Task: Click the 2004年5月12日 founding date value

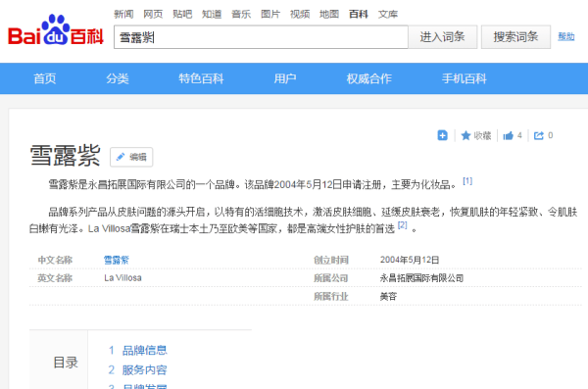Action: [410, 260]
